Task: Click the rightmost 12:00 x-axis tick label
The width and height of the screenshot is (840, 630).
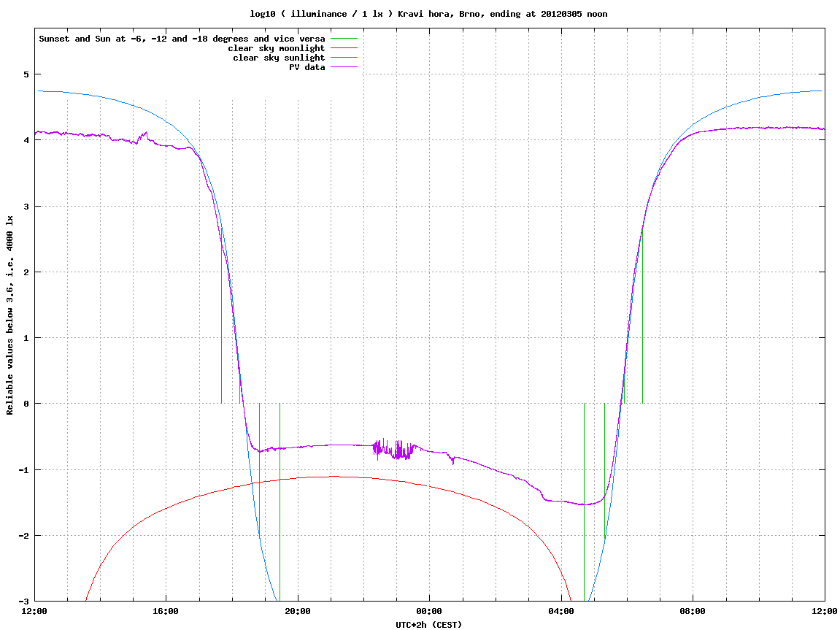Action: [x=825, y=611]
